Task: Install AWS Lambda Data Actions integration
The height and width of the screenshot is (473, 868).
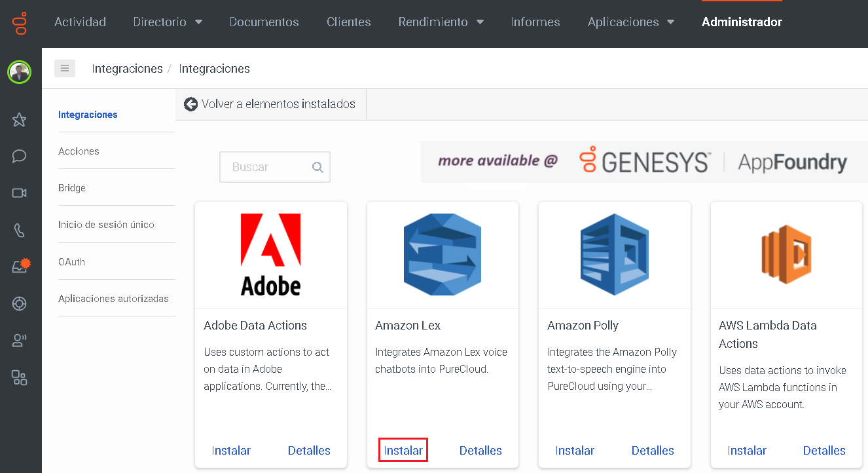Action: tap(747, 451)
